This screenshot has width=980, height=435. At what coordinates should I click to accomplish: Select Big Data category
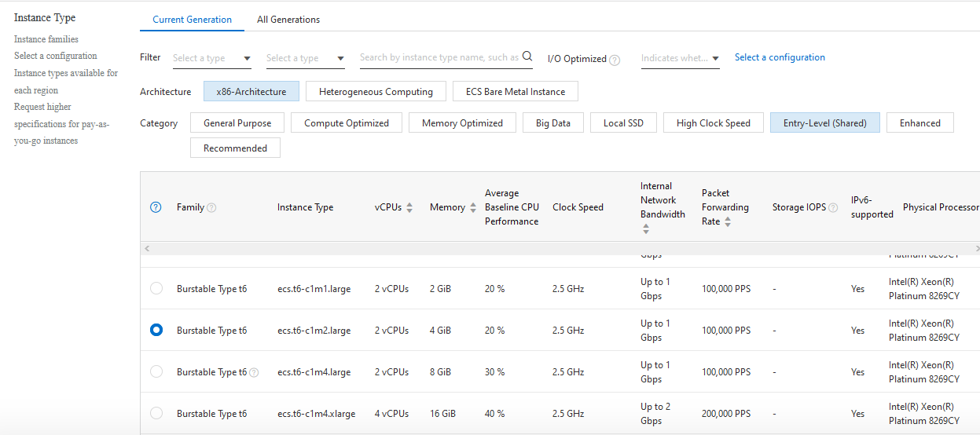[553, 123]
